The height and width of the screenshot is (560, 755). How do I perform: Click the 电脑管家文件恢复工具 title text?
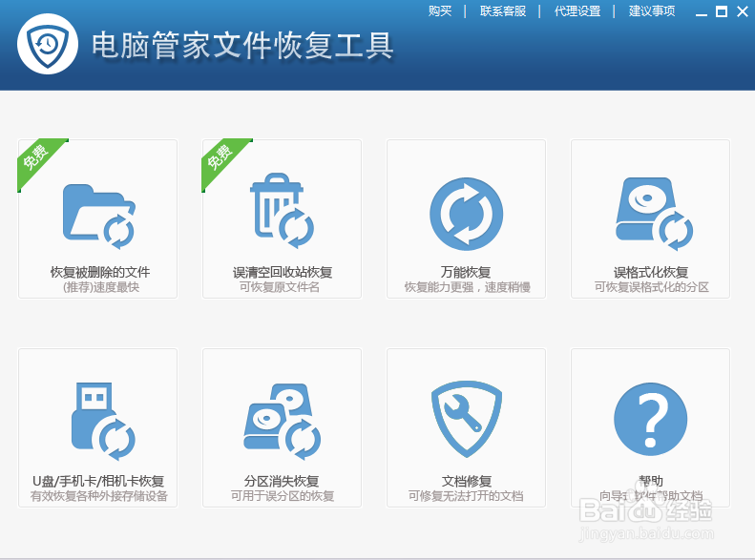[242, 46]
